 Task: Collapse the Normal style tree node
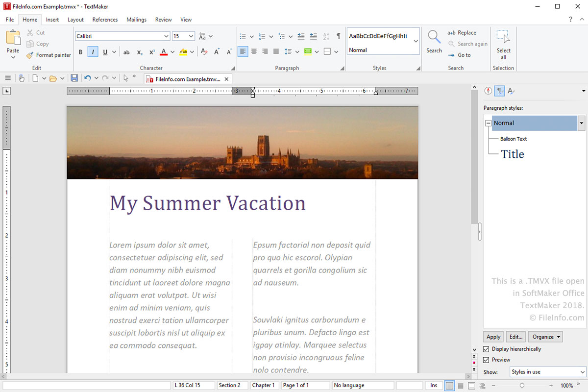[x=488, y=123]
